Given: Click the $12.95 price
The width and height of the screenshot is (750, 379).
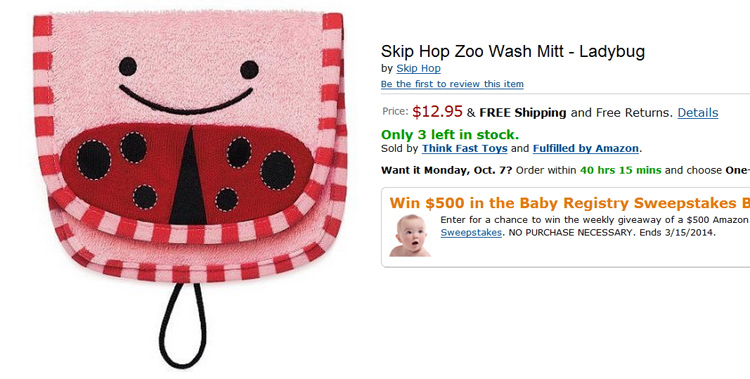Looking at the screenshot, I should (x=437, y=112).
